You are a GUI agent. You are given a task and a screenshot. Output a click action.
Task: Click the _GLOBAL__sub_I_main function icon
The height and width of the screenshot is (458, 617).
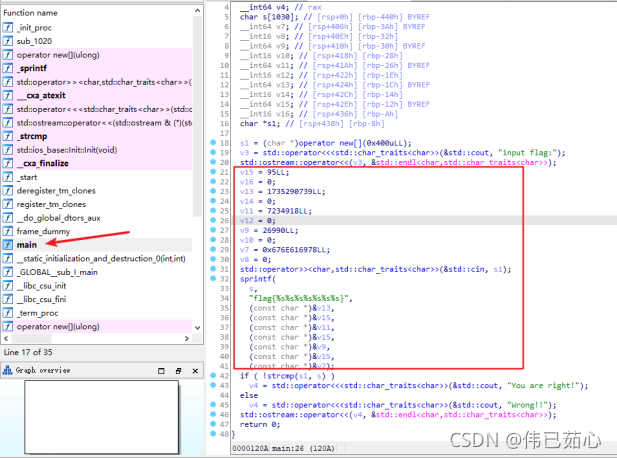coord(7,272)
